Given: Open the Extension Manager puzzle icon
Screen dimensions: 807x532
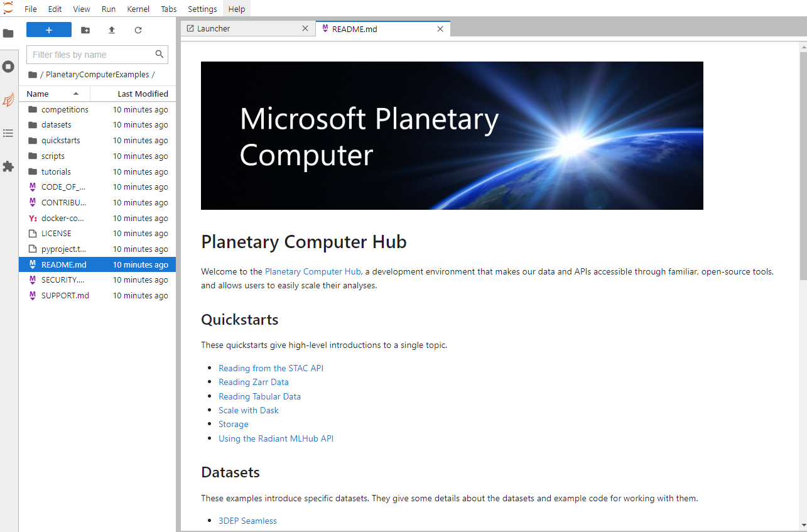Looking at the screenshot, I should (8, 166).
